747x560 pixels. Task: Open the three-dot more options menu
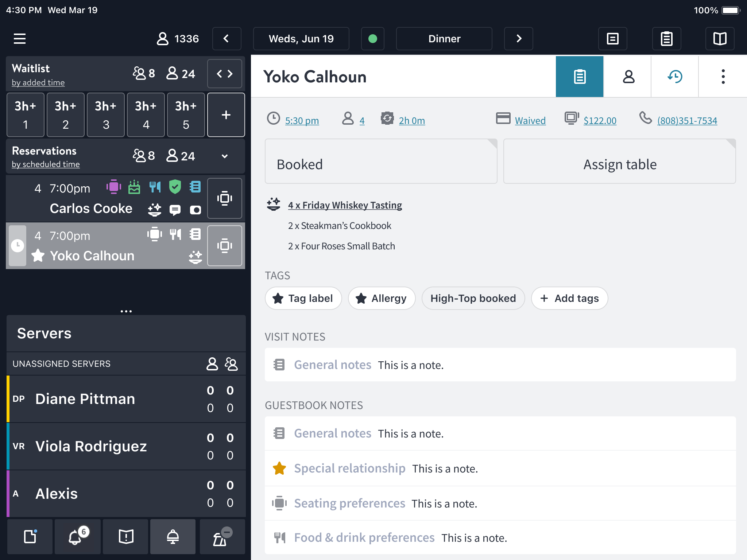click(x=723, y=77)
